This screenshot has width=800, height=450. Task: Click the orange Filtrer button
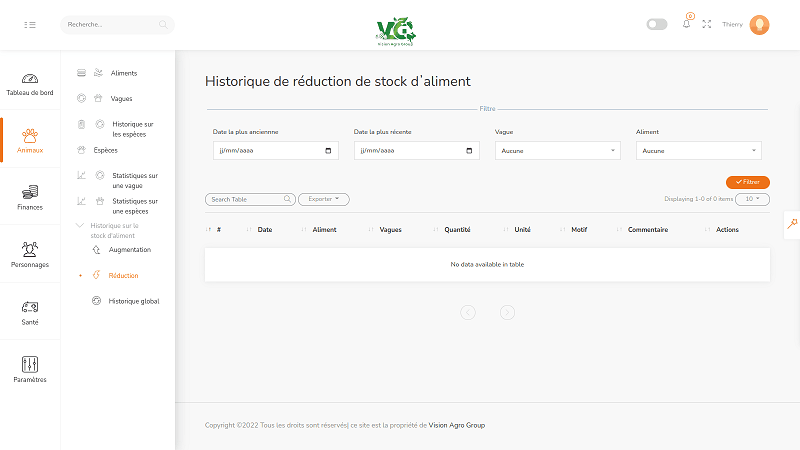pos(748,182)
